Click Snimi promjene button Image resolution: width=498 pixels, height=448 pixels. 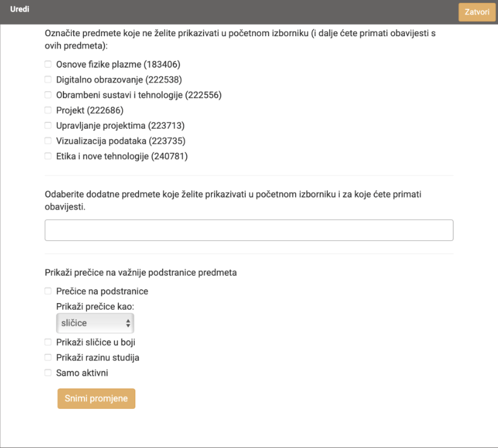tap(96, 398)
